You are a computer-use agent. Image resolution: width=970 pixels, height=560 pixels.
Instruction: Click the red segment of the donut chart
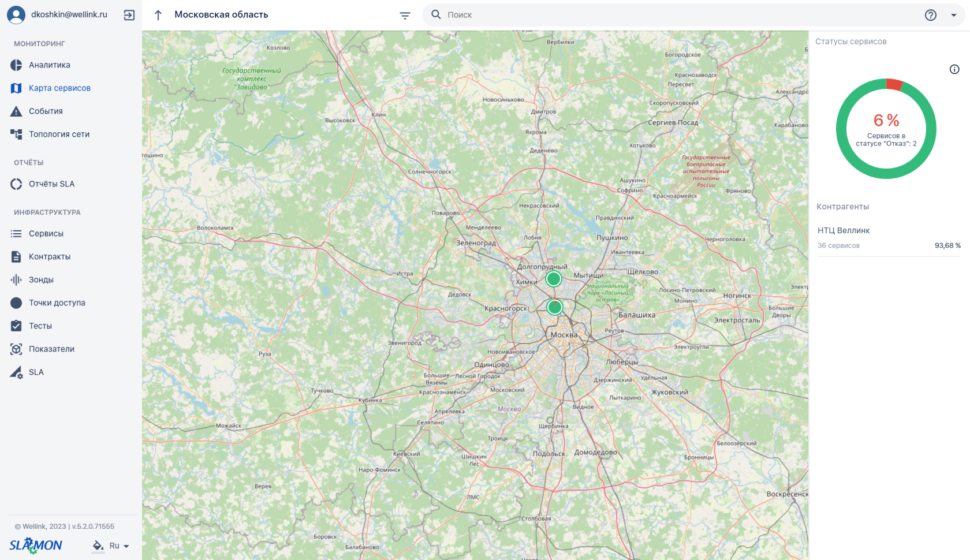[894, 84]
